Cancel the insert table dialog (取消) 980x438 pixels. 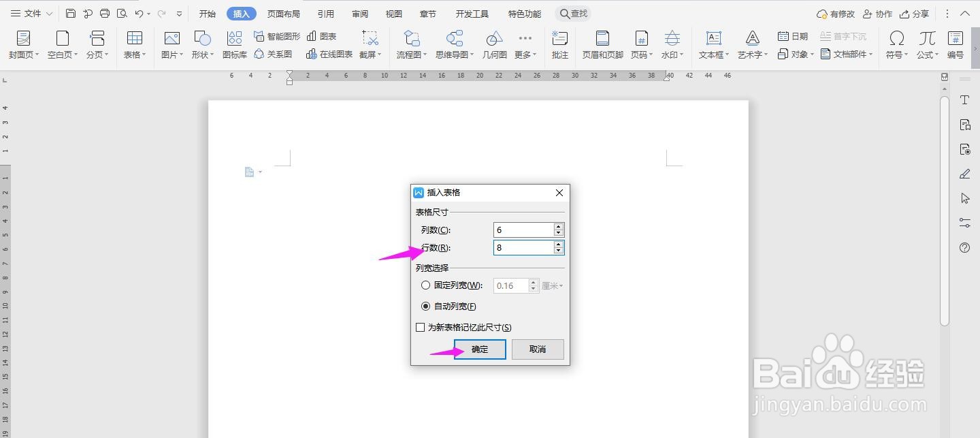tap(538, 349)
